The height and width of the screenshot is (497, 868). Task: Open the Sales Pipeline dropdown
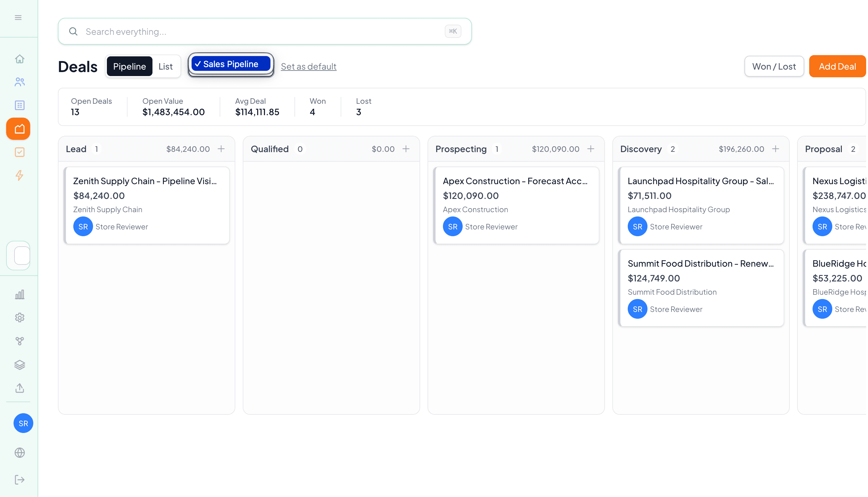pos(230,64)
